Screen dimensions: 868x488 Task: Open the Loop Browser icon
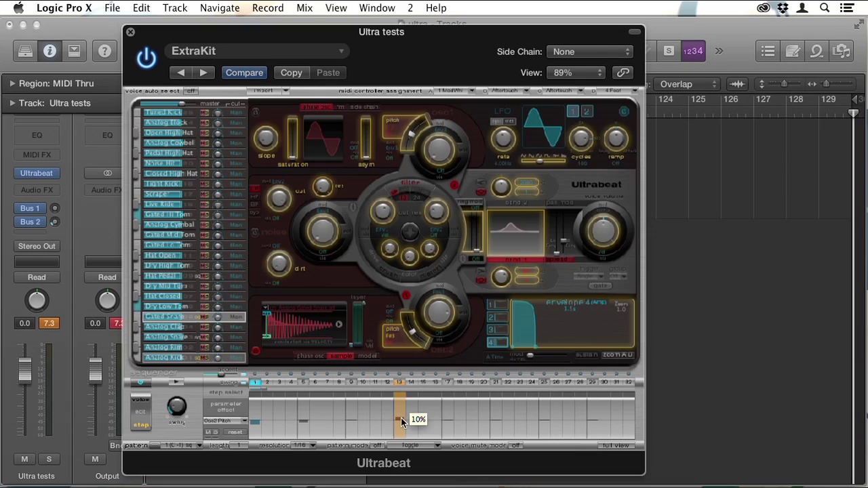pyautogui.click(x=816, y=52)
